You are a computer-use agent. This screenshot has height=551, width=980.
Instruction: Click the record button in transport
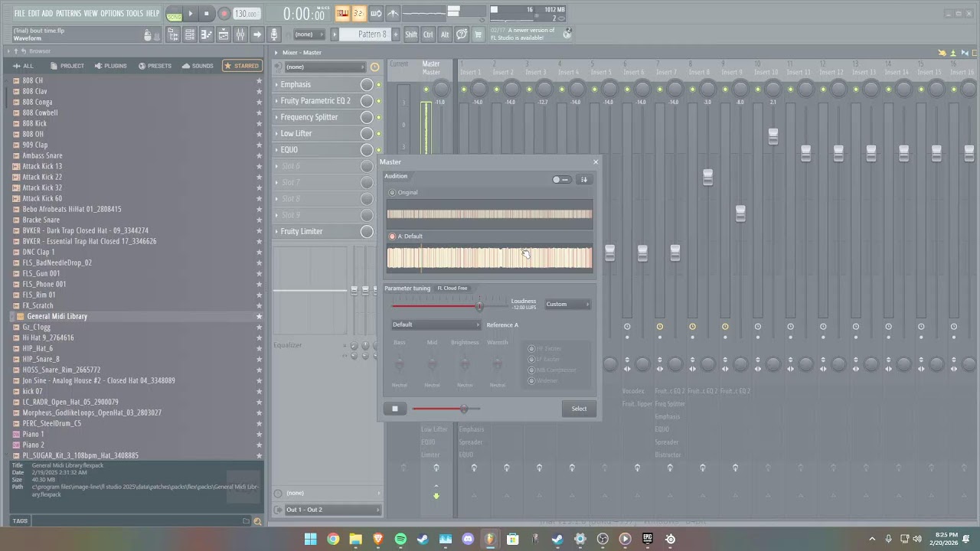(224, 13)
